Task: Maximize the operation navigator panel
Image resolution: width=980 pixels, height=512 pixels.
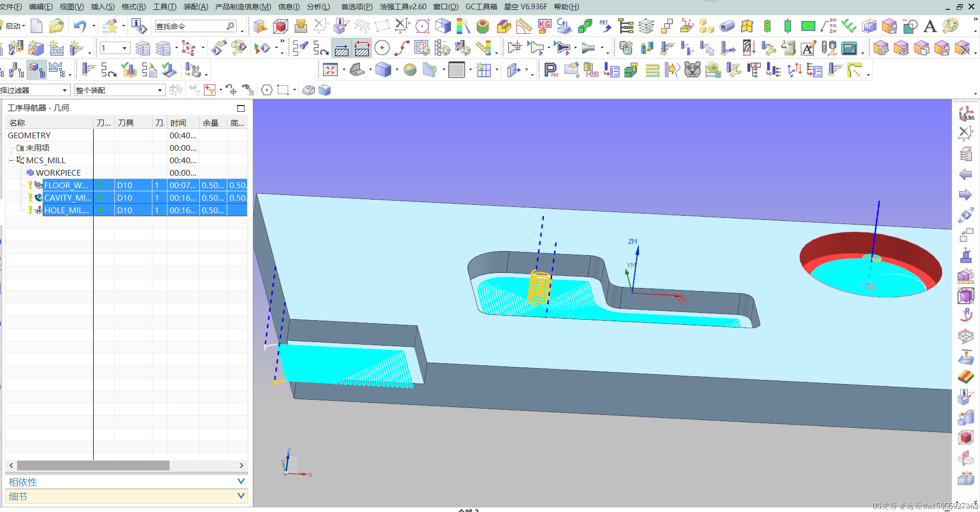Action: coord(241,108)
